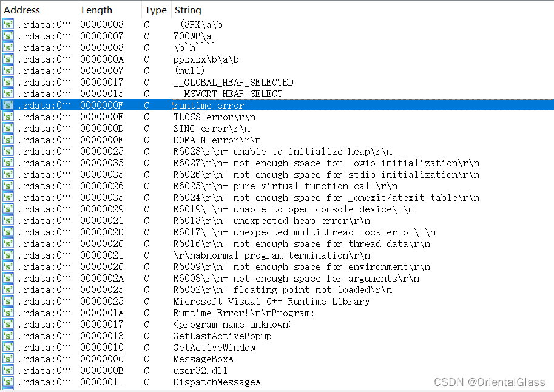Screen dimensions: 554x392
Task: Click string icon of the R6019 row
Action: (8, 209)
